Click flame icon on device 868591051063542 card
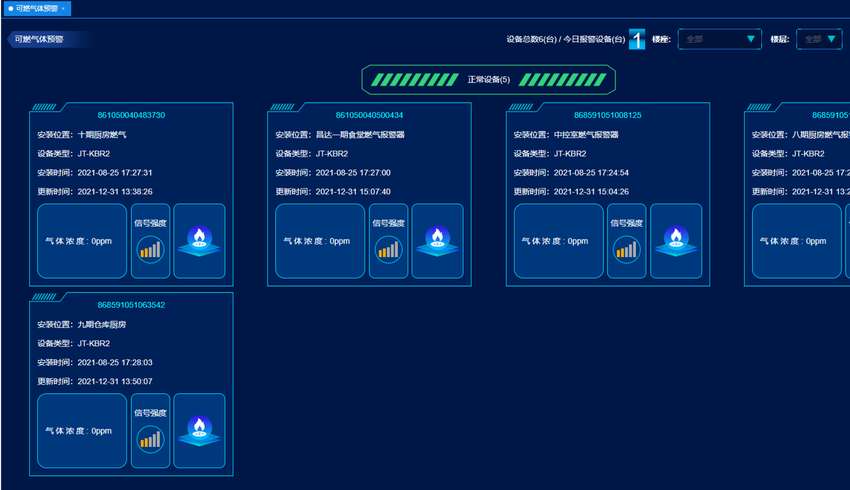The width and height of the screenshot is (850, 490). [x=199, y=431]
